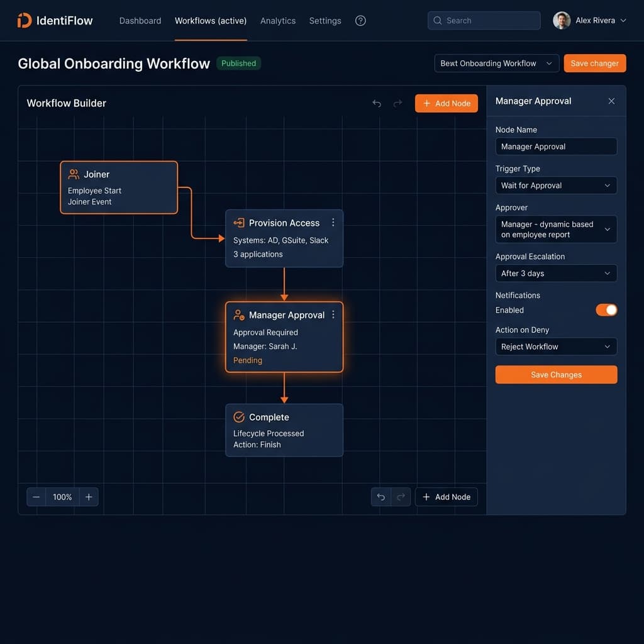The image size is (644, 644).
Task: Expand the Action on Deny dropdown
Action: [x=556, y=347]
